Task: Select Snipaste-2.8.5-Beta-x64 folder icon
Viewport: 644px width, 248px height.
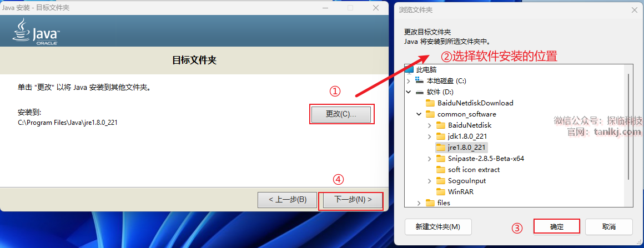Action: 441,158
